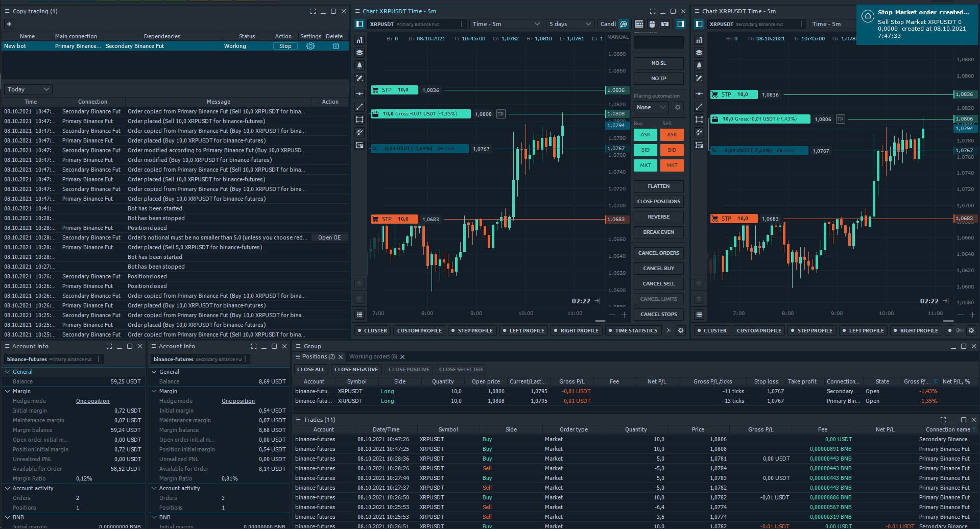Screen dimensions: 980x529
Task: Select trend line tool in primary chart
Action: 360,107
